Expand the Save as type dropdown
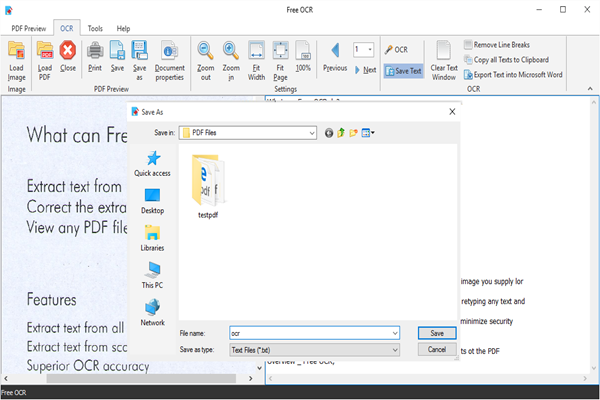 [396, 350]
